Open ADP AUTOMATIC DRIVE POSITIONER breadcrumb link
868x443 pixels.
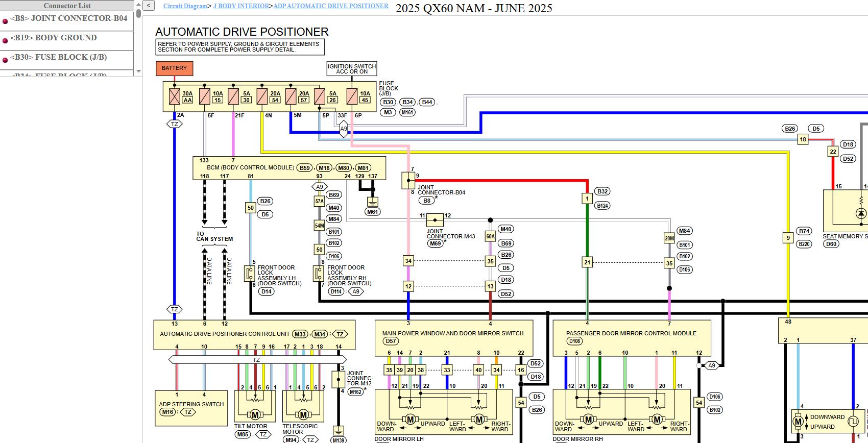[331, 6]
